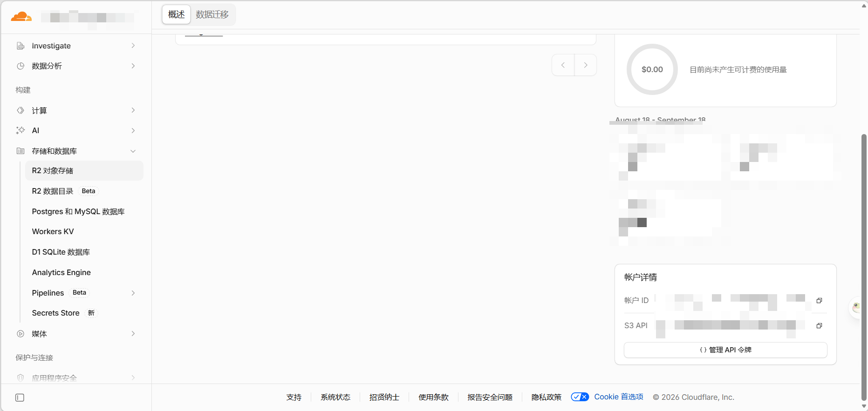Expand the AI section chevron
This screenshot has width=868, height=411.
click(x=133, y=131)
